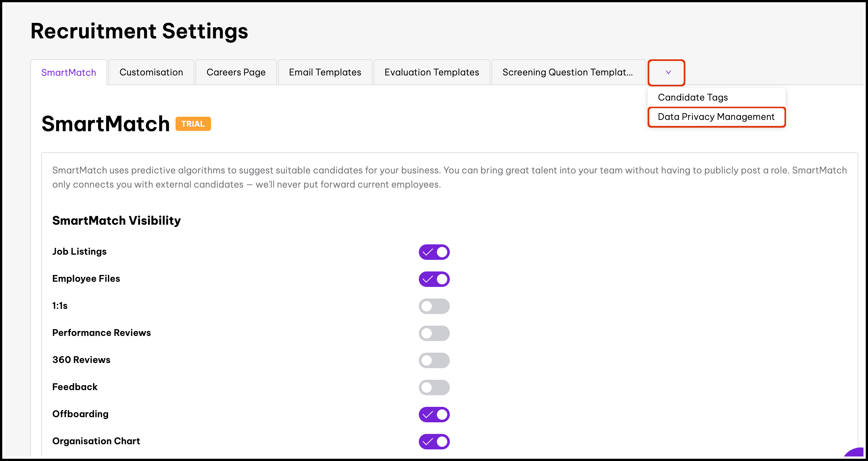The width and height of the screenshot is (868, 461).
Task: Go to Email Templates tab
Action: 325,73
